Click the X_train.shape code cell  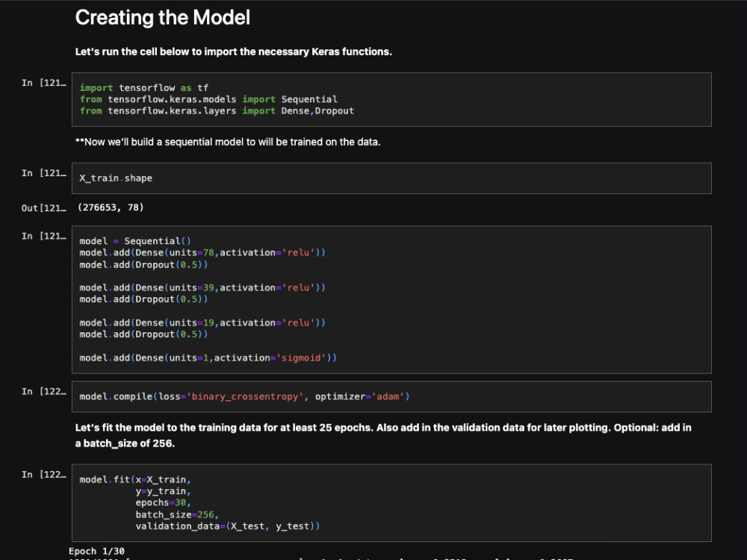point(391,178)
